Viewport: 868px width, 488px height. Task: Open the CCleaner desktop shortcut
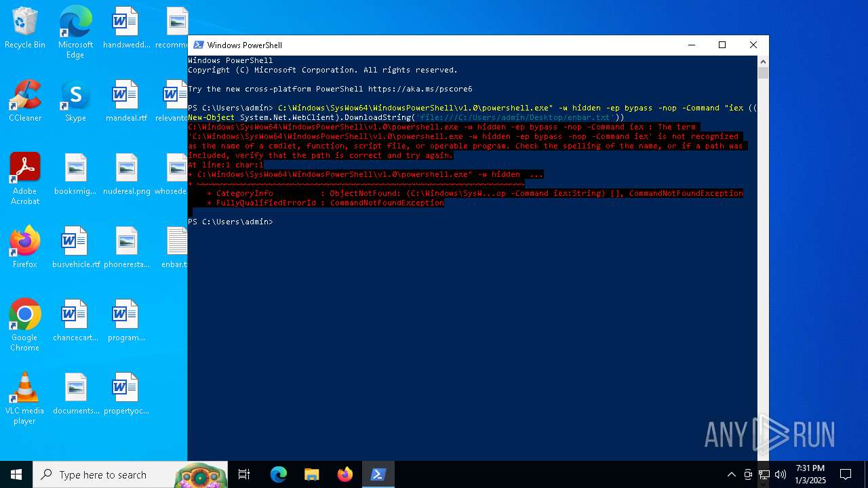point(25,101)
